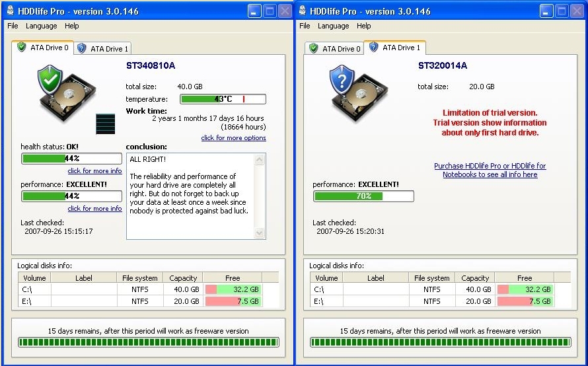
Task: Select ATA Drive 1 tab in left window
Action: coord(103,49)
